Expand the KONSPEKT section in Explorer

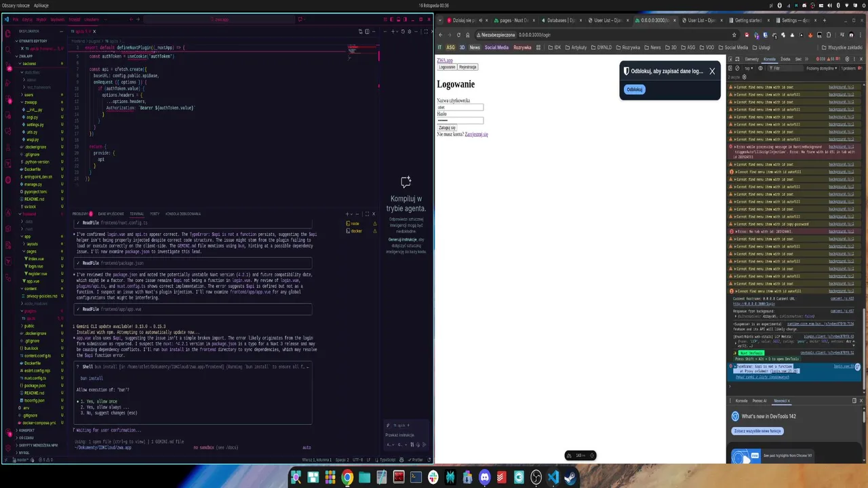(x=26, y=430)
